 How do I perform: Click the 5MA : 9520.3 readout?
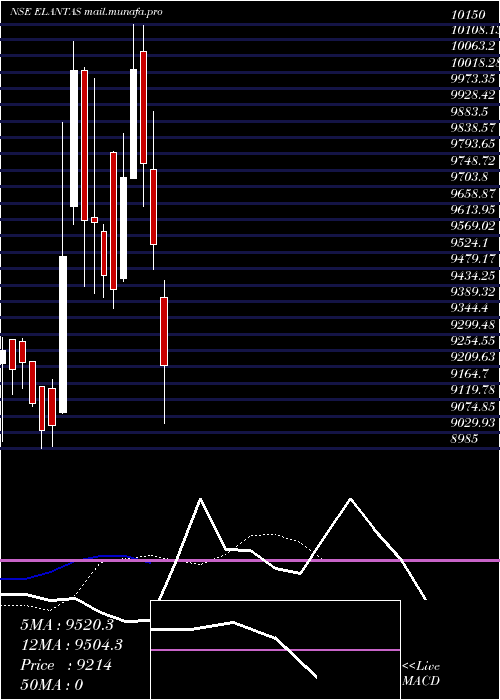point(67,625)
